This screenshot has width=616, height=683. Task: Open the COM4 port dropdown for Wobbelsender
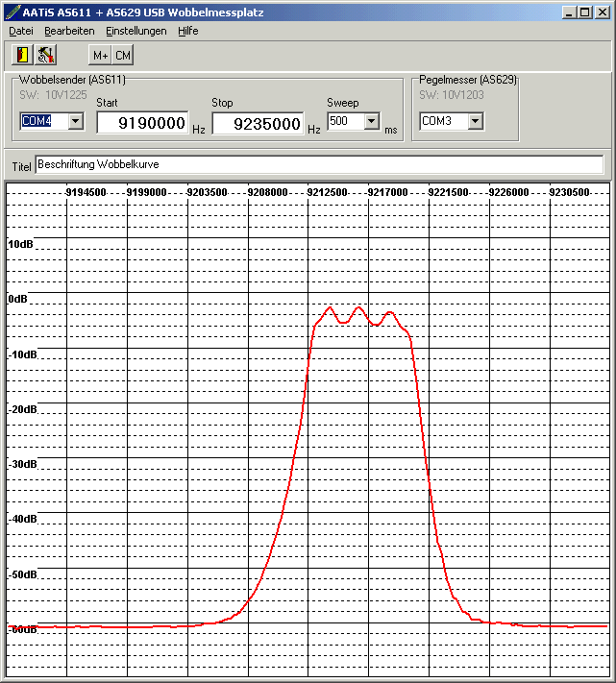tap(75, 122)
